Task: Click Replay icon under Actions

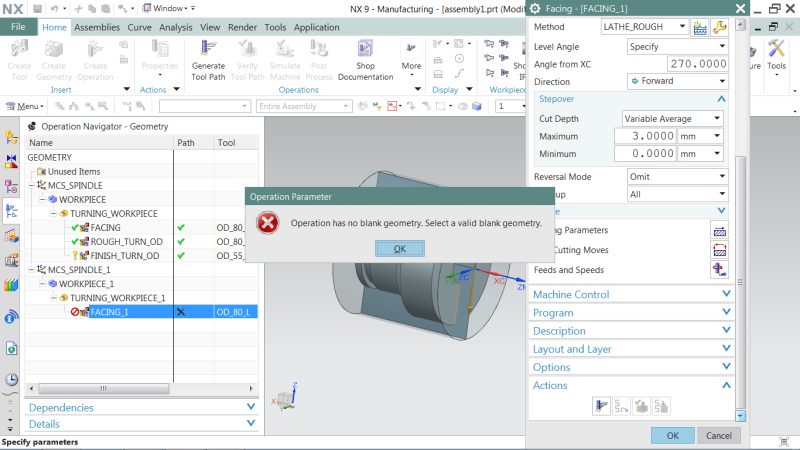Action: point(621,406)
